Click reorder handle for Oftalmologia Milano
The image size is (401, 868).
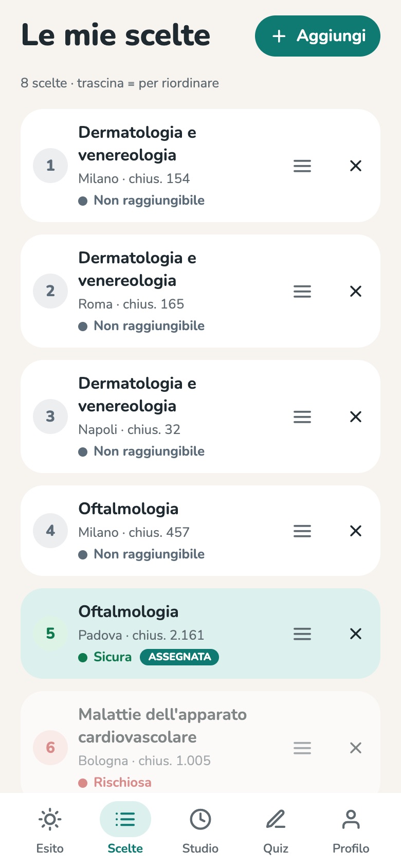coord(302,531)
